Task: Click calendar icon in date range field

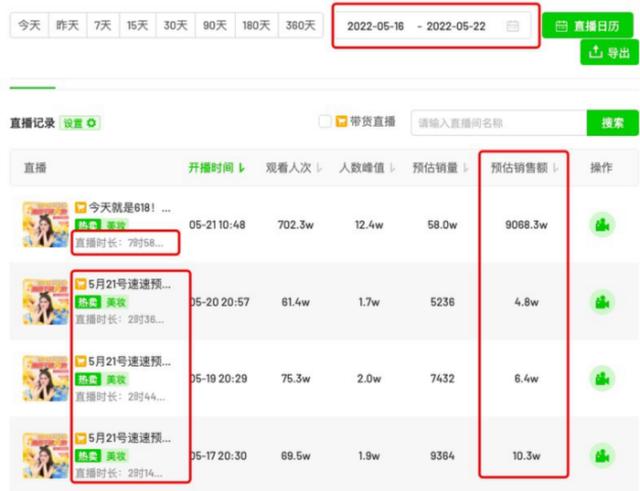Action: [x=513, y=26]
